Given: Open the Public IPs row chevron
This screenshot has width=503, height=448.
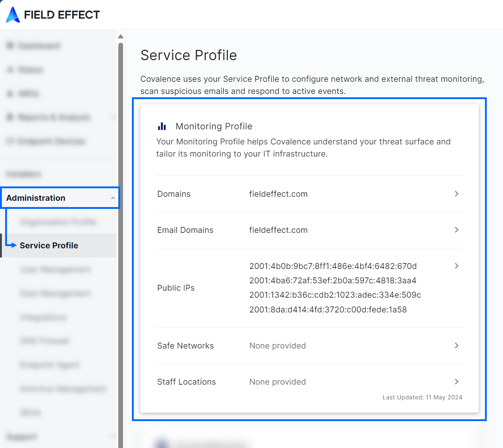Looking at the screenshot, I should pyautogui.click(x=457, y=266).
